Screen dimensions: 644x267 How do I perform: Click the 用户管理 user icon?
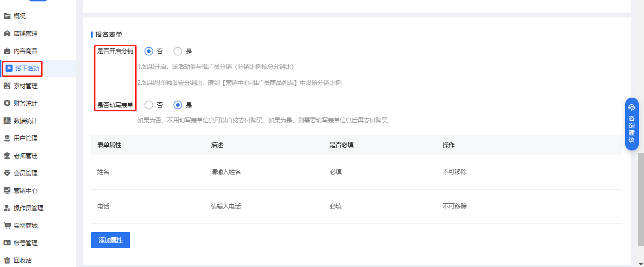tap(7, 138)
